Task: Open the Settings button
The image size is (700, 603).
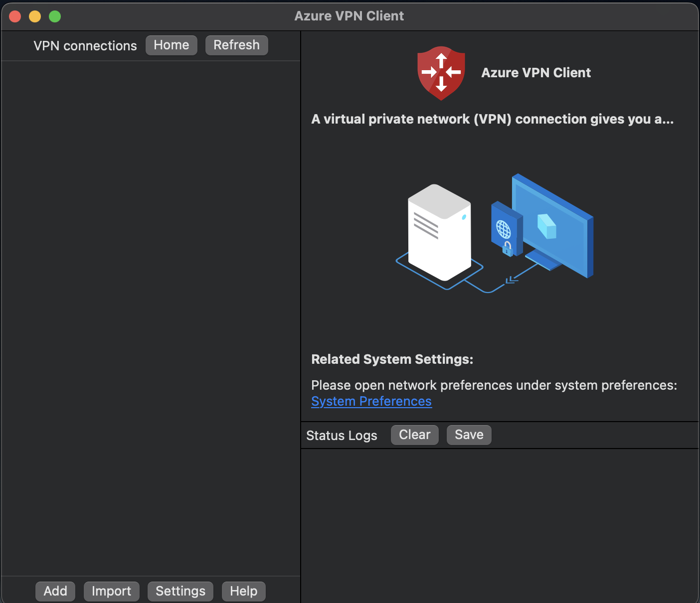Action: (180, 591)
